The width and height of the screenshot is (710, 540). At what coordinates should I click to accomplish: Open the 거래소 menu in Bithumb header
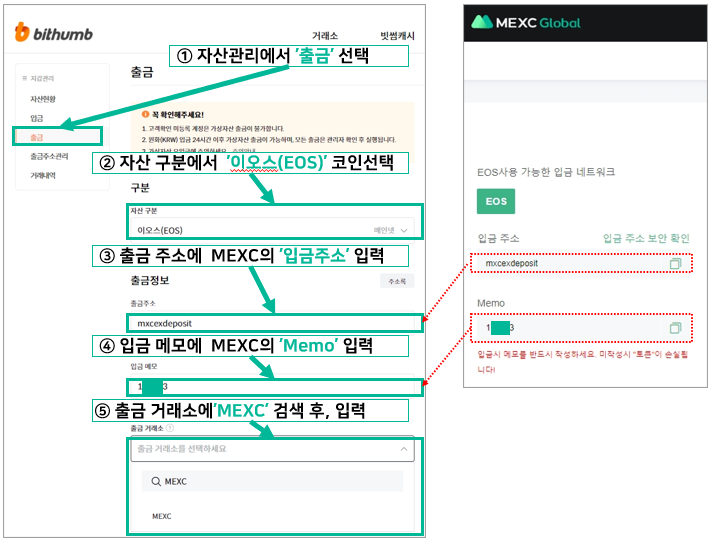[325, 36]
